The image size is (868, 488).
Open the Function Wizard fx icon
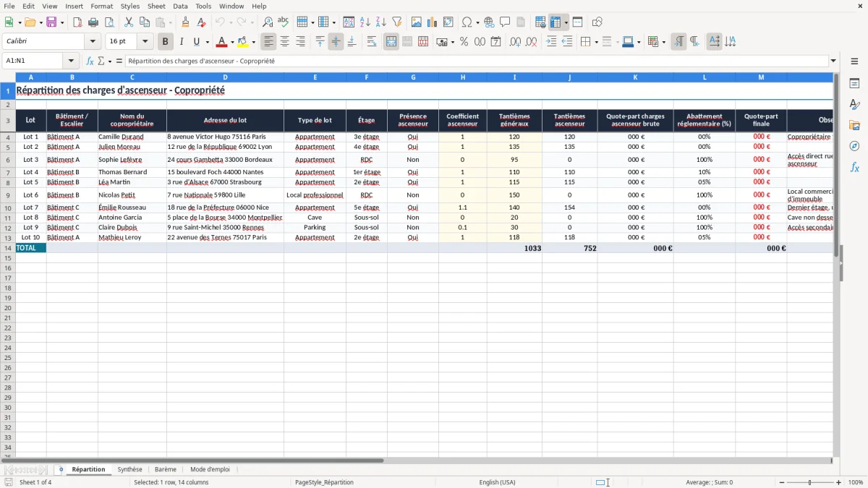tap(90, 61)
